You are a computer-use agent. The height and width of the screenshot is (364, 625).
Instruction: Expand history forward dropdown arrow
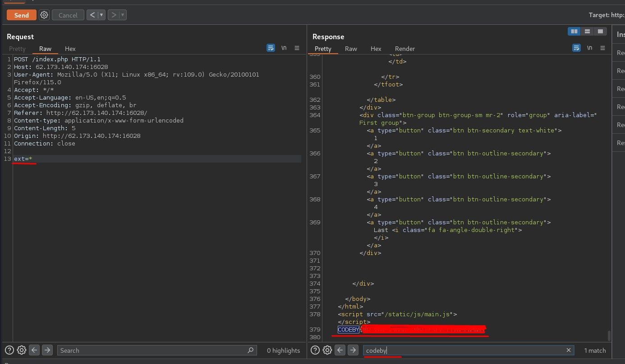click(123, 15)
